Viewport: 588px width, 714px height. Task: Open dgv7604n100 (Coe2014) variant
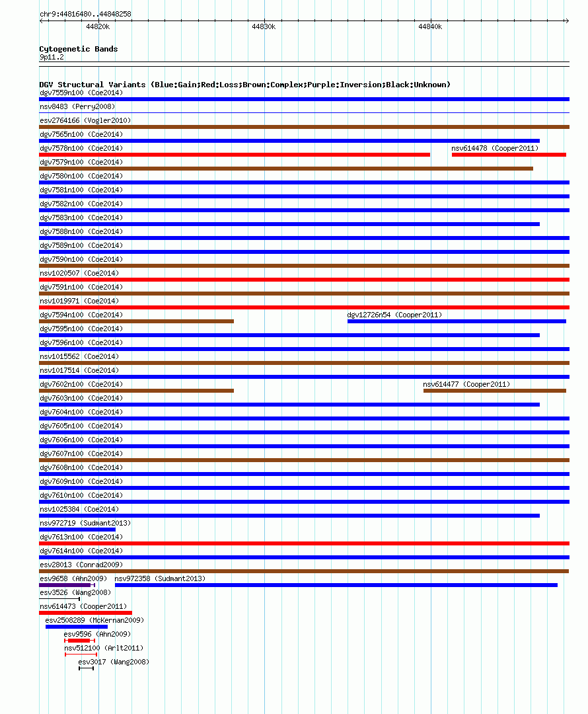click(81, 412)
